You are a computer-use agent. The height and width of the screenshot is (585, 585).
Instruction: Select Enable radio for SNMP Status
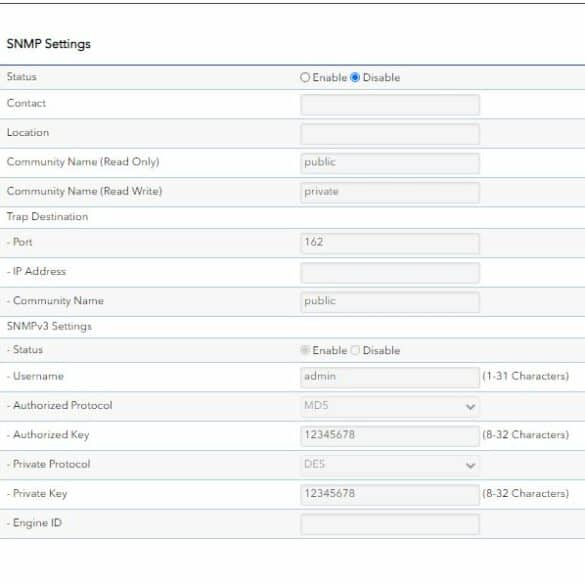pyautogui.click(x=305, y=77)
